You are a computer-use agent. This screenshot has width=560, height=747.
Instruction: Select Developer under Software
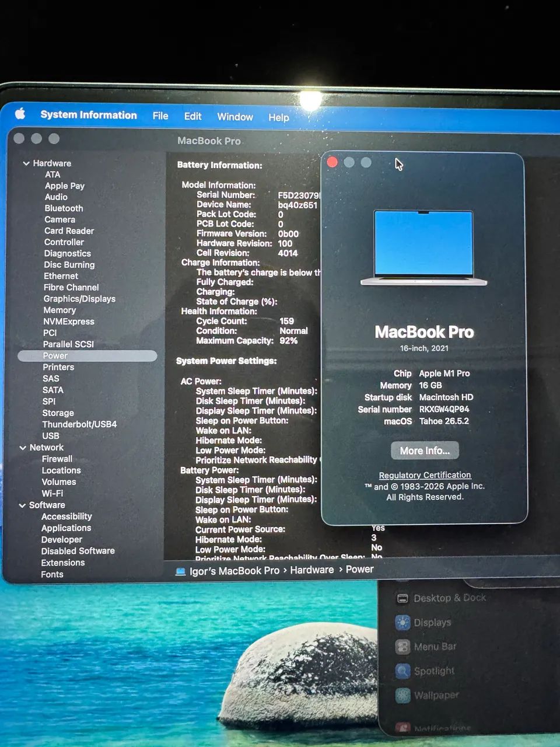(62, 540)
